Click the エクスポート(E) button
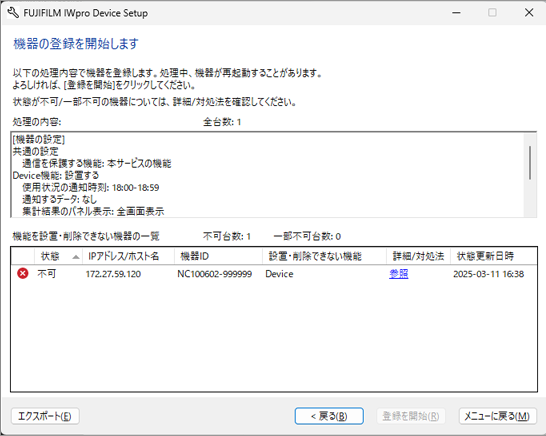This screenshot has width=546, height=436. click(45, 416)
